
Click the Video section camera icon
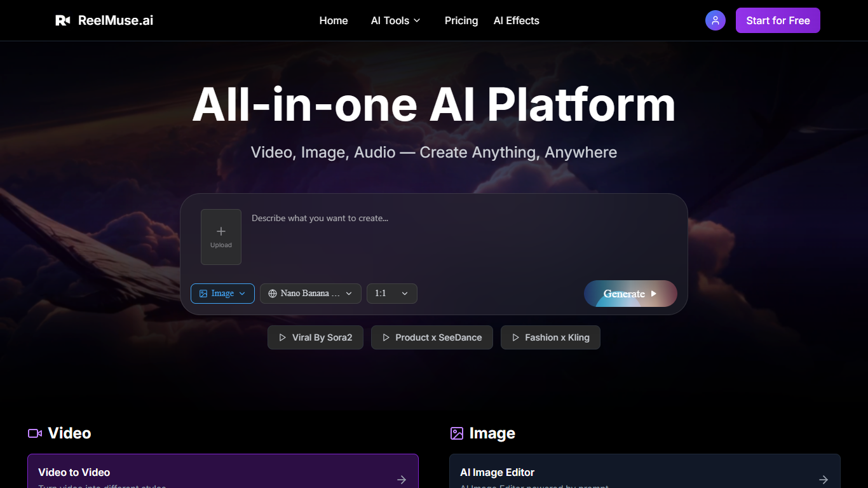[34, 433]
